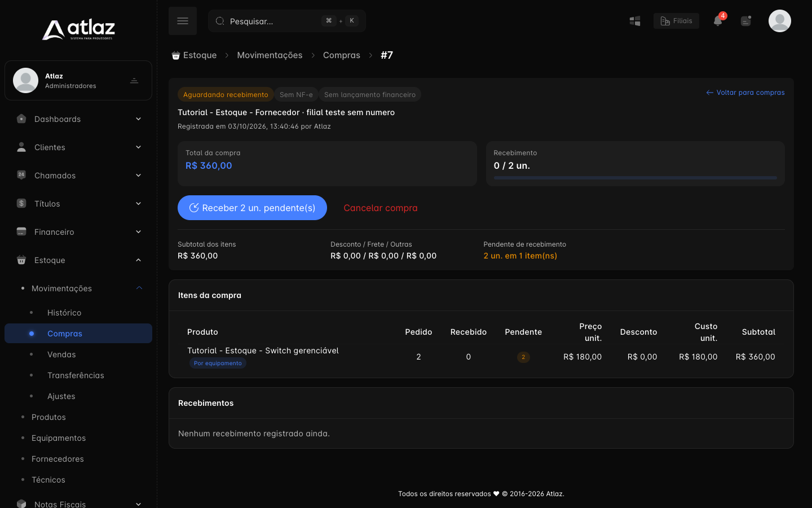Screen dimensions: 812x508
Task: Click the hamburger menu toggle button
Action: [183, 21]
